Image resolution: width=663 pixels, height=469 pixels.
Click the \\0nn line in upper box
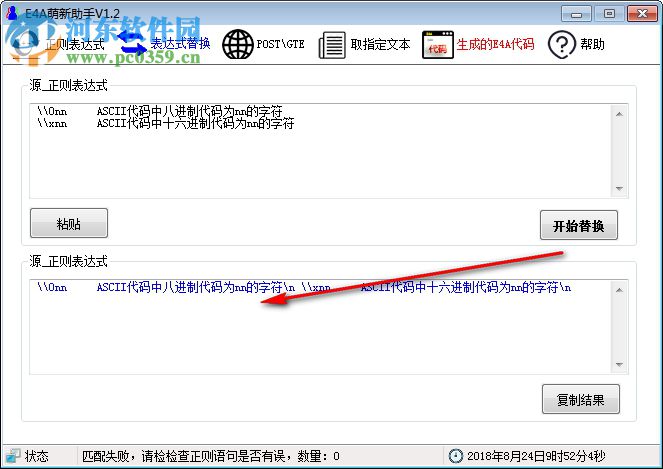click(x=159, y=111)
